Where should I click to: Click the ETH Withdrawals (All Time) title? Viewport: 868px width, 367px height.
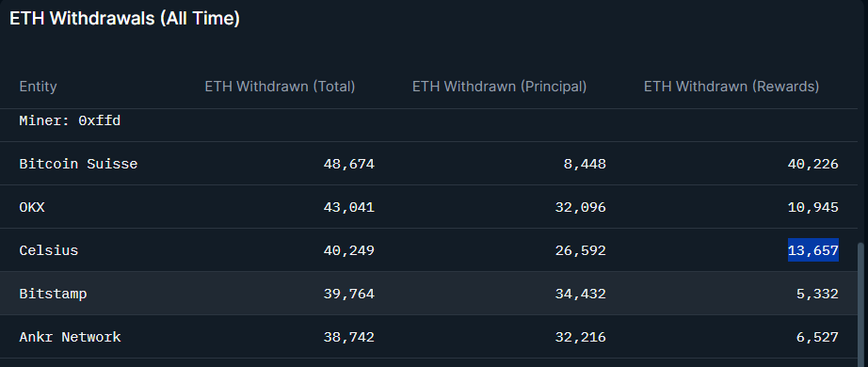coord(124,18)
